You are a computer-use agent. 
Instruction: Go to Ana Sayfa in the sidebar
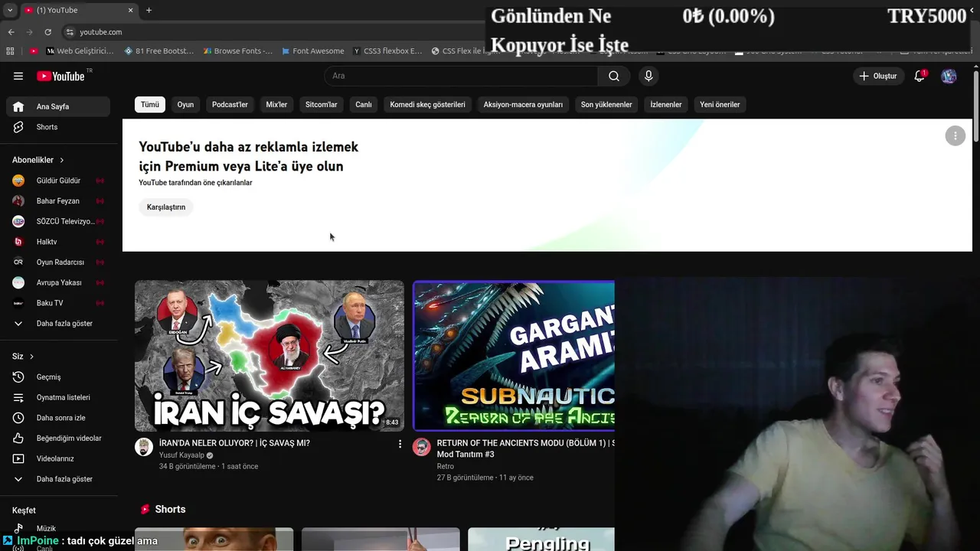(58, 106)
